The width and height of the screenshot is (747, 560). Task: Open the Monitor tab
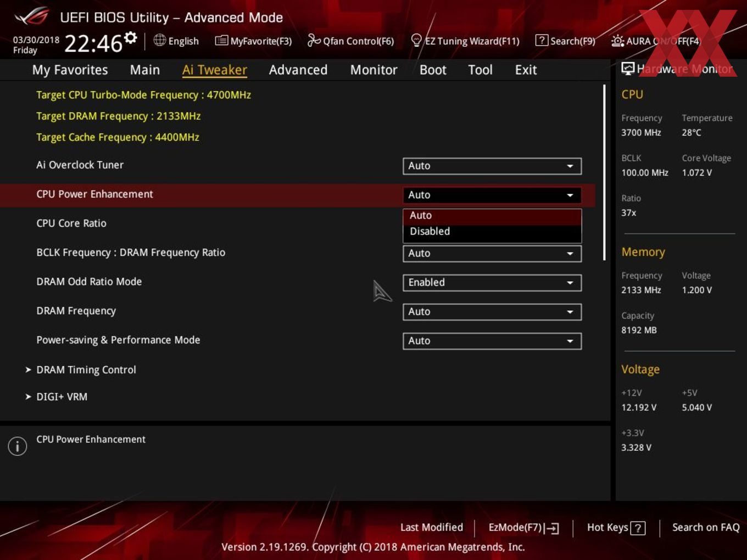[x=374, y=70]
